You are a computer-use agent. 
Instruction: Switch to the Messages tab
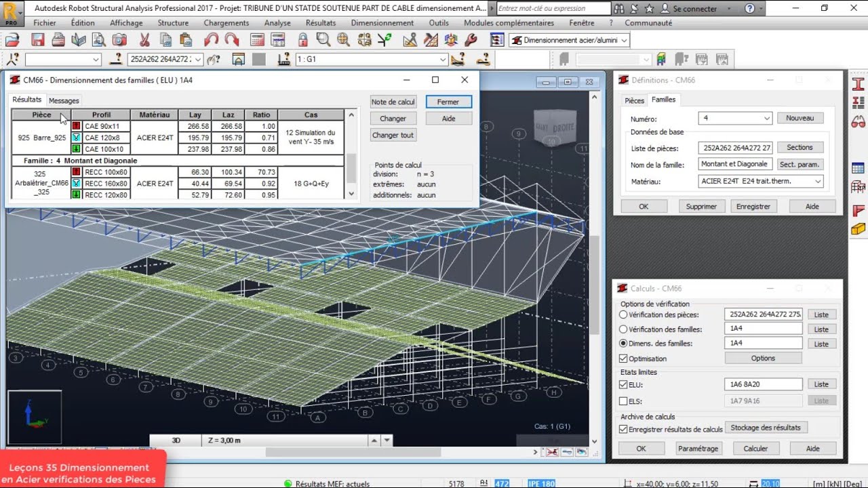[64, 101]
